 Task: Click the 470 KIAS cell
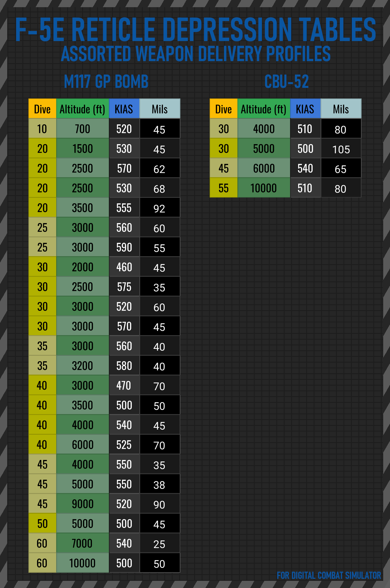[x=124, y=385]
